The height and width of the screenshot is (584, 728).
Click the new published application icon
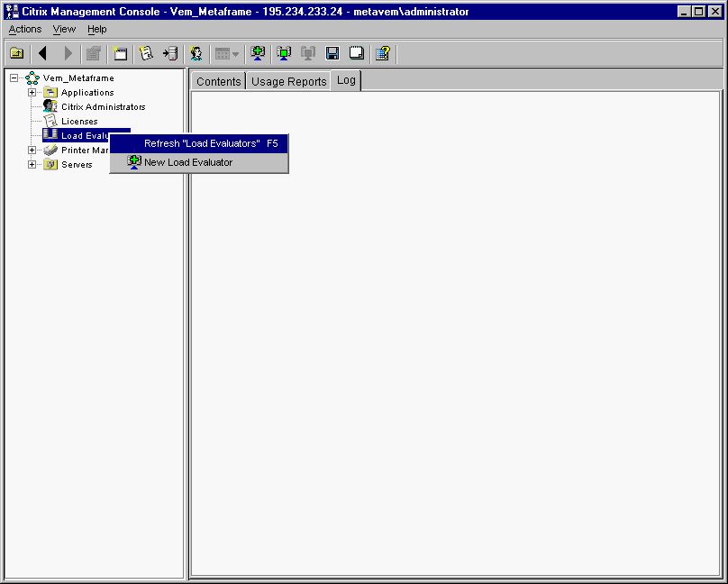tap(120, 53)
